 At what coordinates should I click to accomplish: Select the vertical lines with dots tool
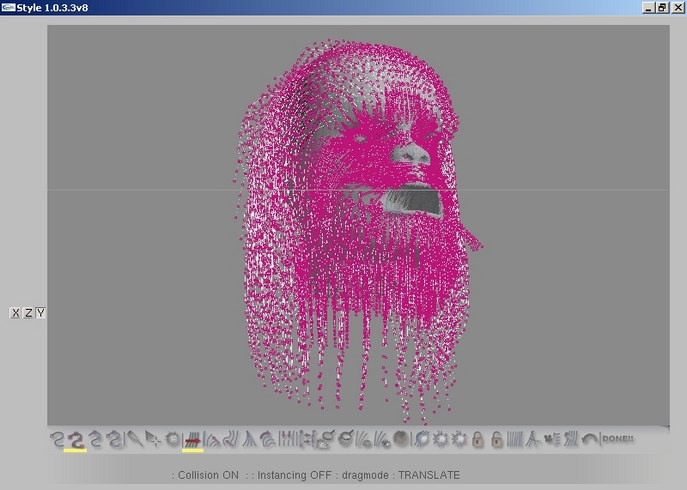289,439
